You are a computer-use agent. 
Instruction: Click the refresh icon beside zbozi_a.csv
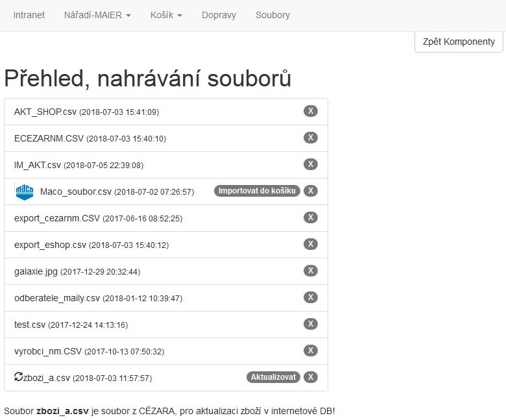[18, 377]
